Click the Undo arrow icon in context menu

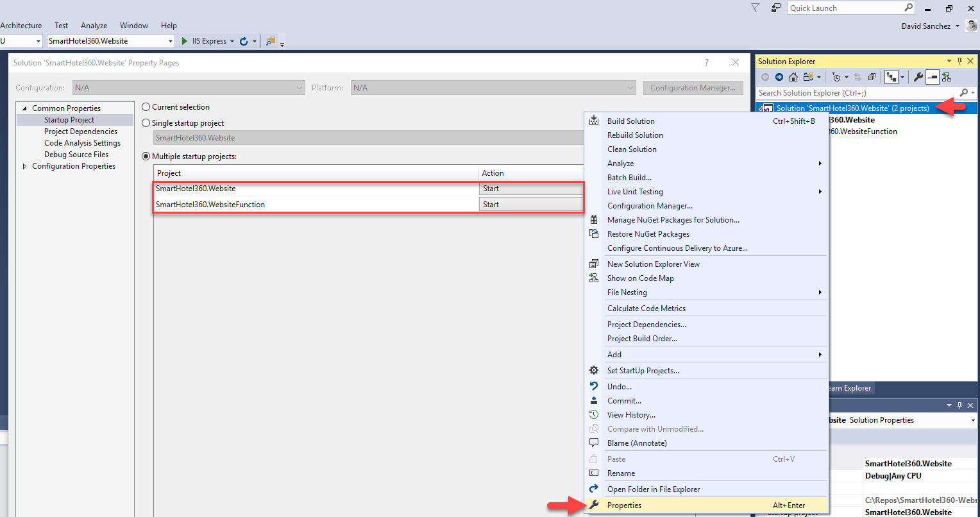594,386
